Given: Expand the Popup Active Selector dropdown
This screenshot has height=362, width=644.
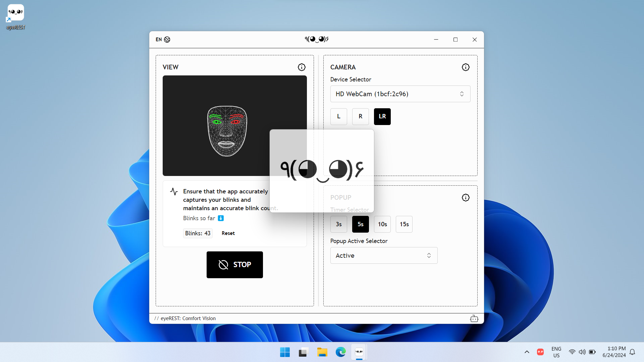Looking at the screenshot, I should (384, 255).
